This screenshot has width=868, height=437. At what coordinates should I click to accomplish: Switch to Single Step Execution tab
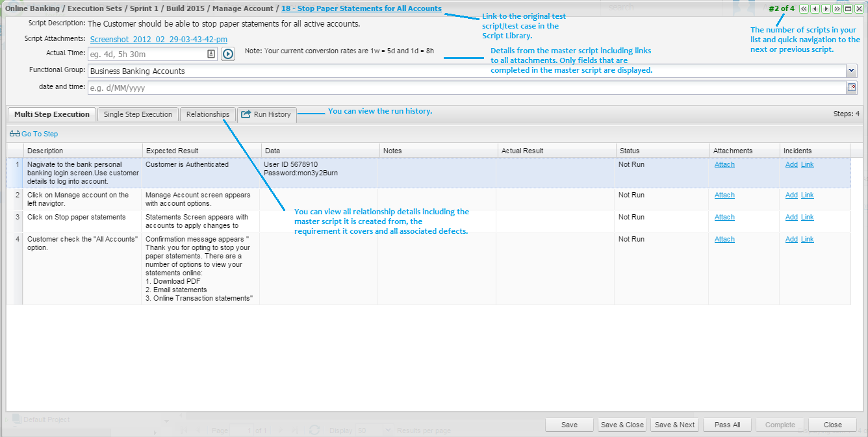tap(138, 114)
